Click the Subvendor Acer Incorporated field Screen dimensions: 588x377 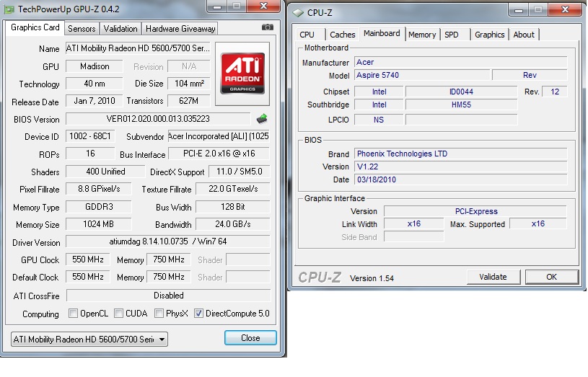pyautogui.click(x=219, y=136)
